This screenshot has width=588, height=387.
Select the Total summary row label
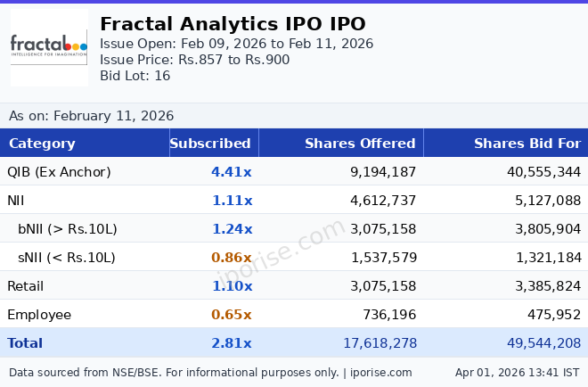click(25, 343)
